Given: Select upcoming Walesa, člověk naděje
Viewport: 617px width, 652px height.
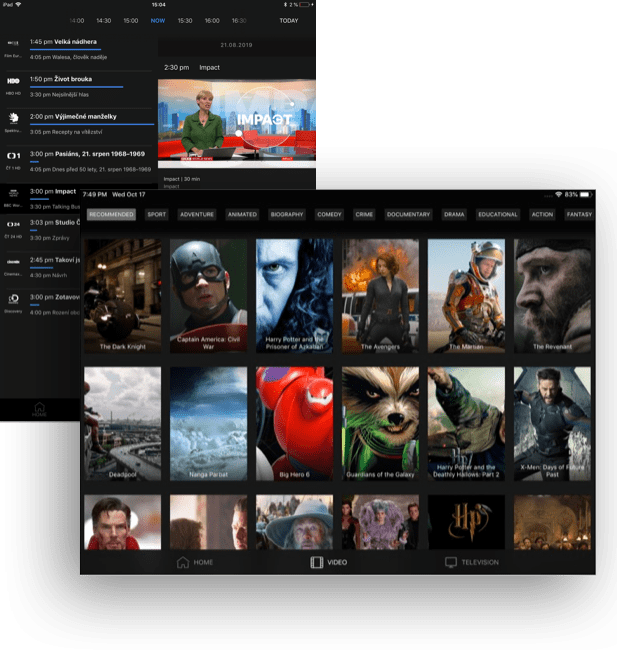Looking at the screenshot, I should [68, 57].
